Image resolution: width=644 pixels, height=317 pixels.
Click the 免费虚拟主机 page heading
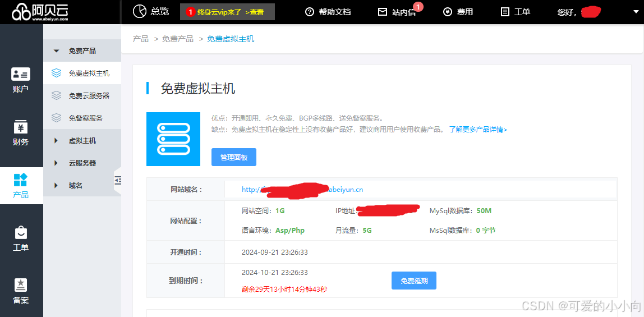pos(198,88)
